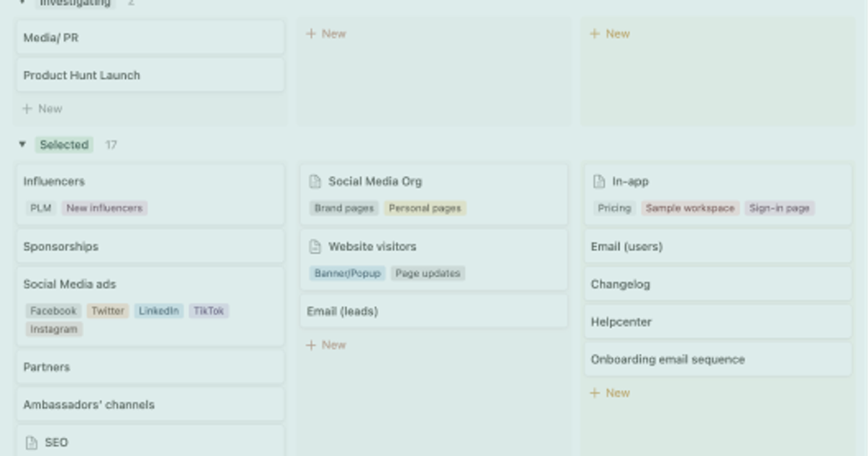The height and width of the screenshot is (456, 868).
Task: Click the plus icon in the middle column header
Action: pos(312,33)
